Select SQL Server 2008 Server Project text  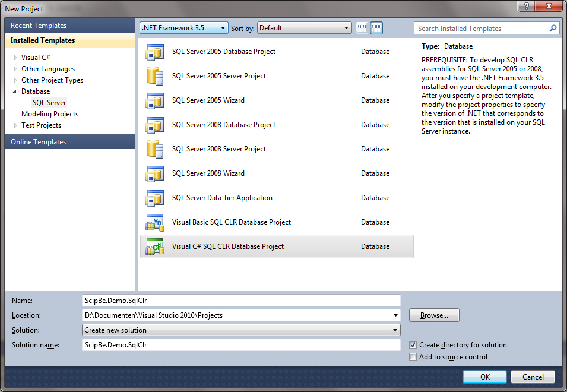(x=218, y=149)
